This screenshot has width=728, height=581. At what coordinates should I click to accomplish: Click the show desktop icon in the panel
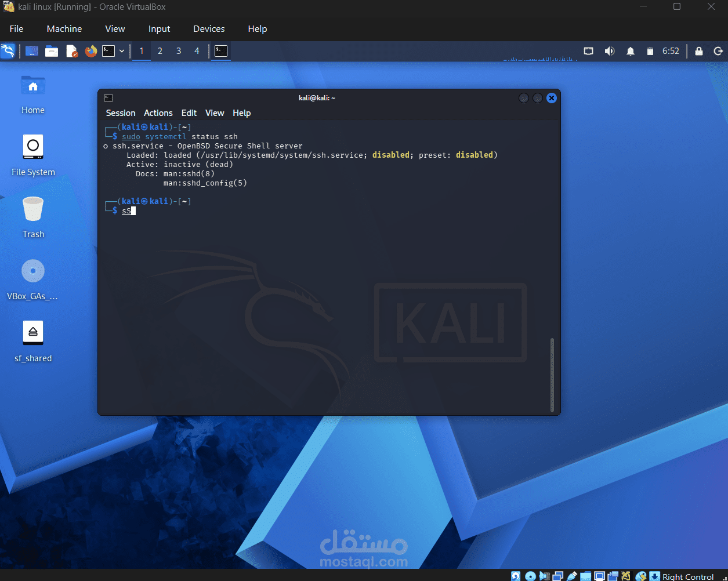pos(32,51)
